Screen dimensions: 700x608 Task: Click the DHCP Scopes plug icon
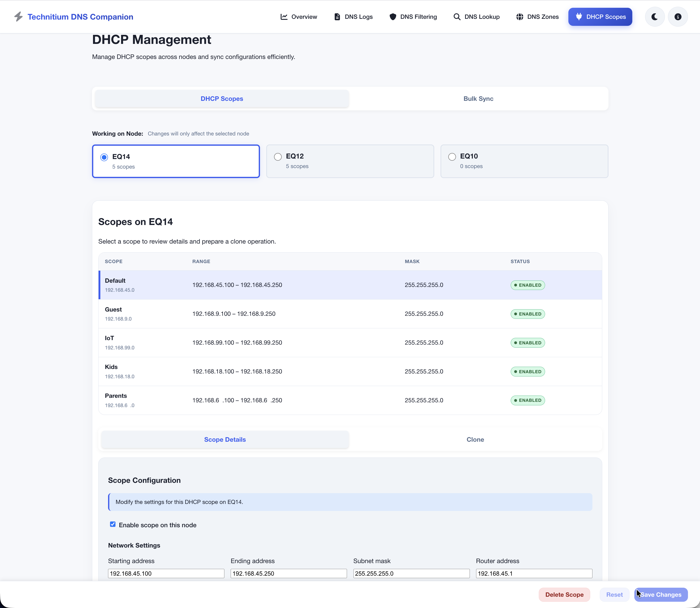(x=579, y=16)
